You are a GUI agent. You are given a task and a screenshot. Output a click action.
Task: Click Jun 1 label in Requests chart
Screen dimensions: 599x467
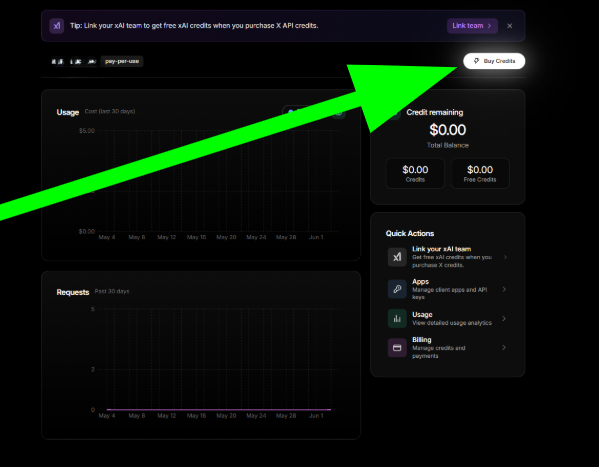click(316, 416)
